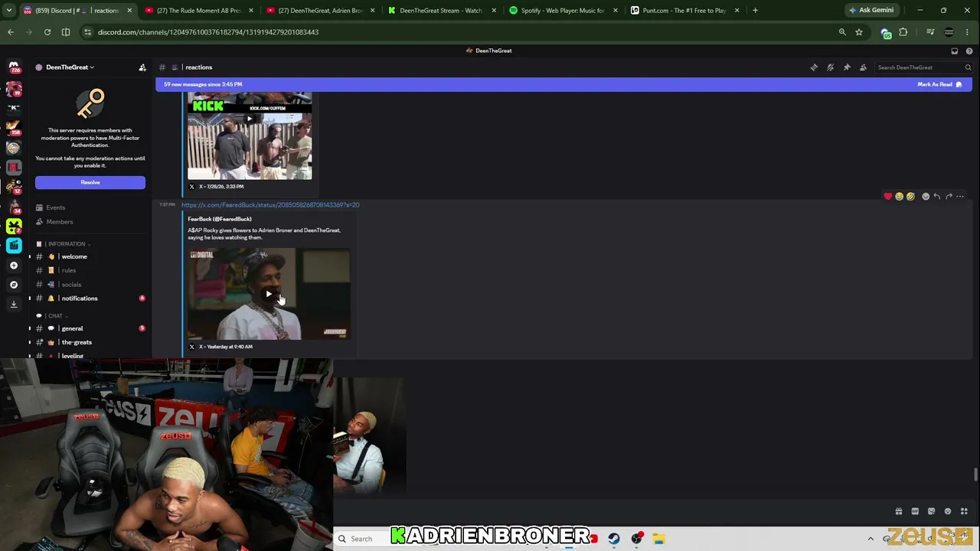Click the discord.com address bar URL
This screenshot has height=551, width=980.
click(x=207, y=32)
